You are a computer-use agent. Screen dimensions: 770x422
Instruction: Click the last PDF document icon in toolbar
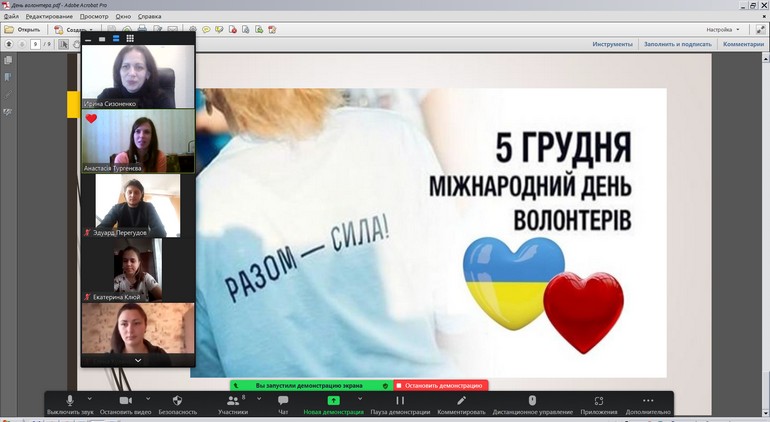click(273, 29)
